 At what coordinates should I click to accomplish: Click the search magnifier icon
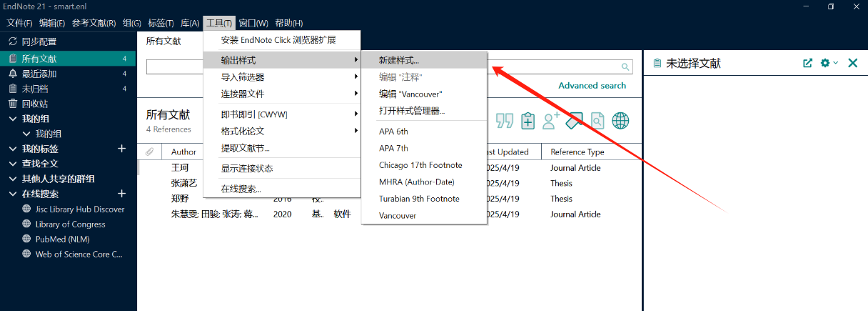coord(625,67)
